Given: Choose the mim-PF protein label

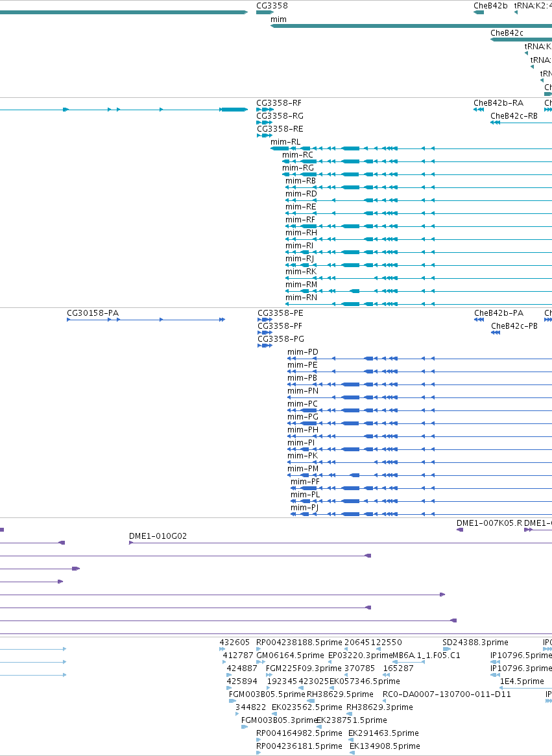Looking at the screenshot, I should click(x=305, y=482).
